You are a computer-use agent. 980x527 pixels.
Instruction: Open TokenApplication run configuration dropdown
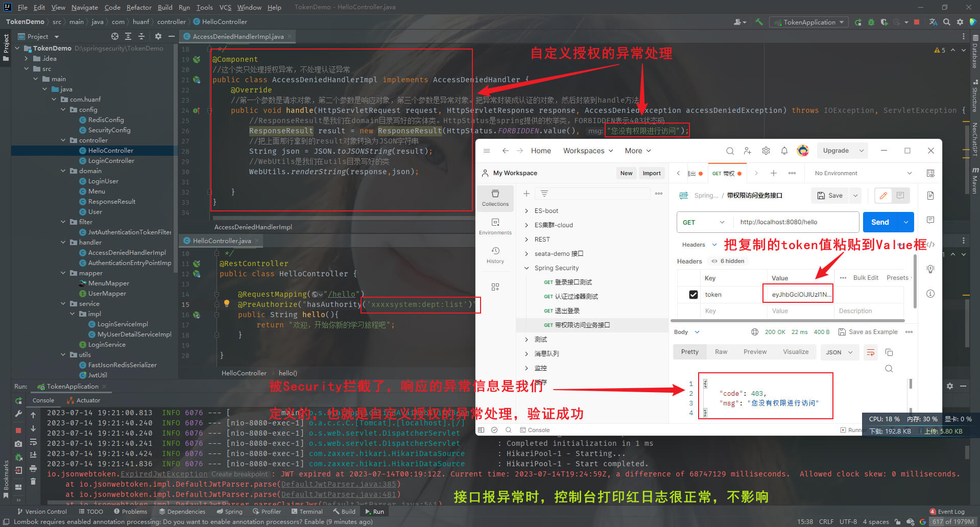[x=809, y=22]
